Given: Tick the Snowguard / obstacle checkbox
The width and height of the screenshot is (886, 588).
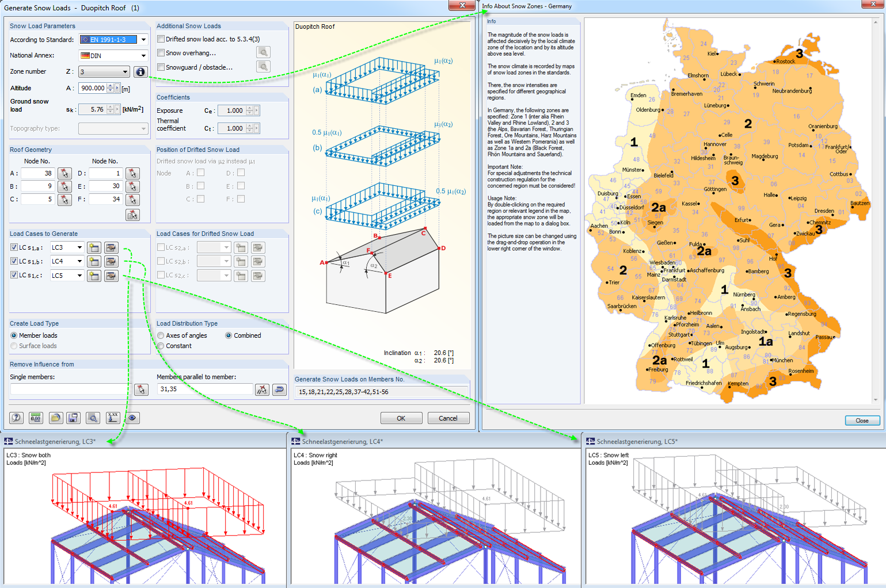Looking at the screenshot, I should pyautogui.click(x=161, y=67).
